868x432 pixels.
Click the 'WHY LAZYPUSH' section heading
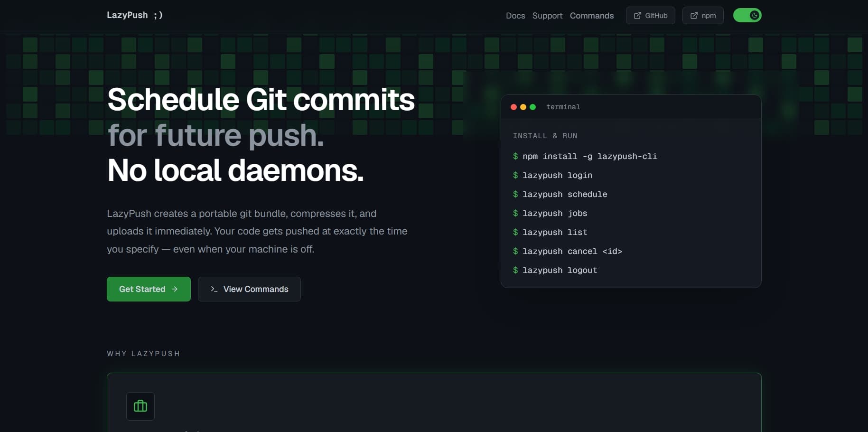(x=143, y=354)
